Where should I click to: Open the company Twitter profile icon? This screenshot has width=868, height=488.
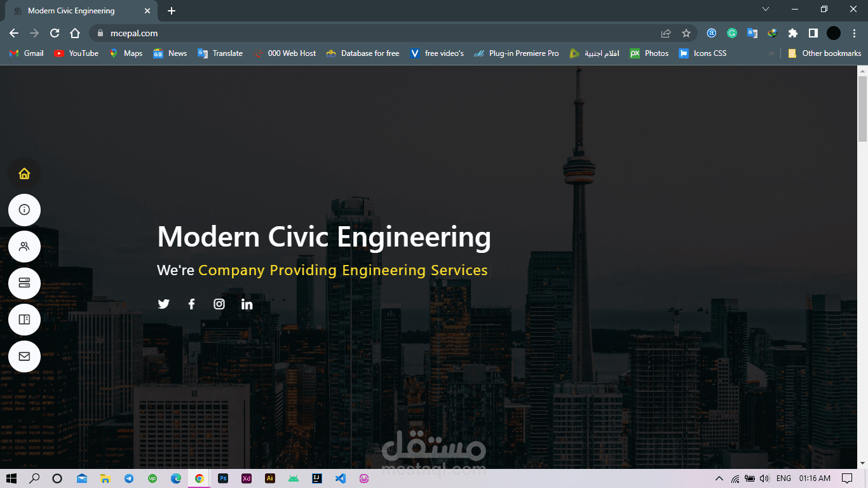(x=164, y=304)
